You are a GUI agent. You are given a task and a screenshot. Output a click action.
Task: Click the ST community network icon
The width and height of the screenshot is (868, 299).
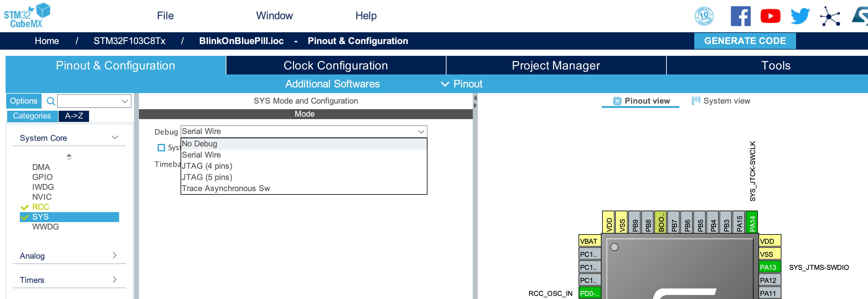point(830,16)
